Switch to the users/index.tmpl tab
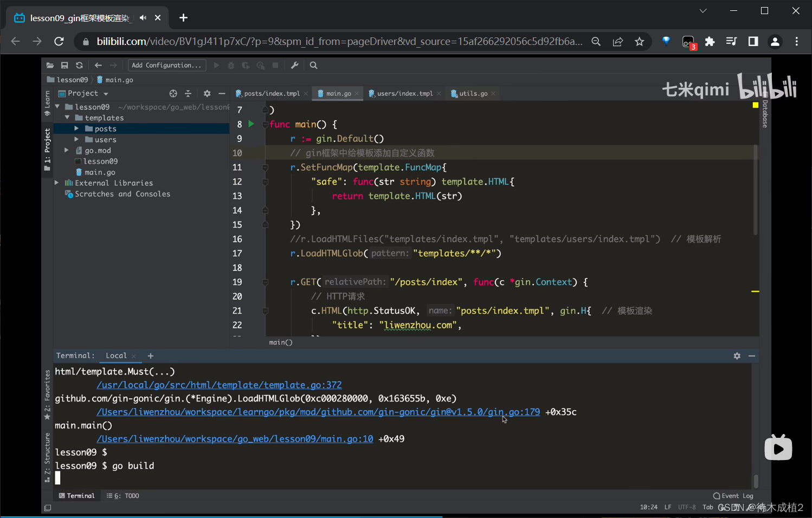This screenshot has width=812, height=518. click(404, 94)
